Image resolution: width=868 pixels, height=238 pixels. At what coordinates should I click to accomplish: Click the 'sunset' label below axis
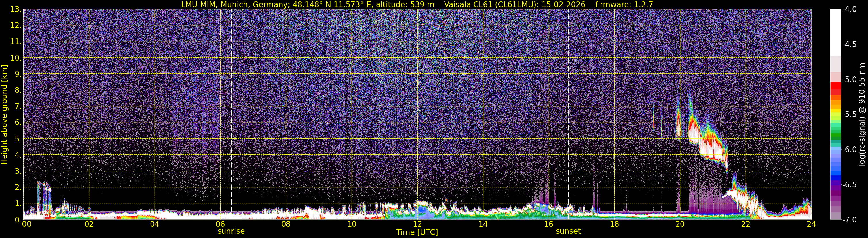click(x=568, y=231)
